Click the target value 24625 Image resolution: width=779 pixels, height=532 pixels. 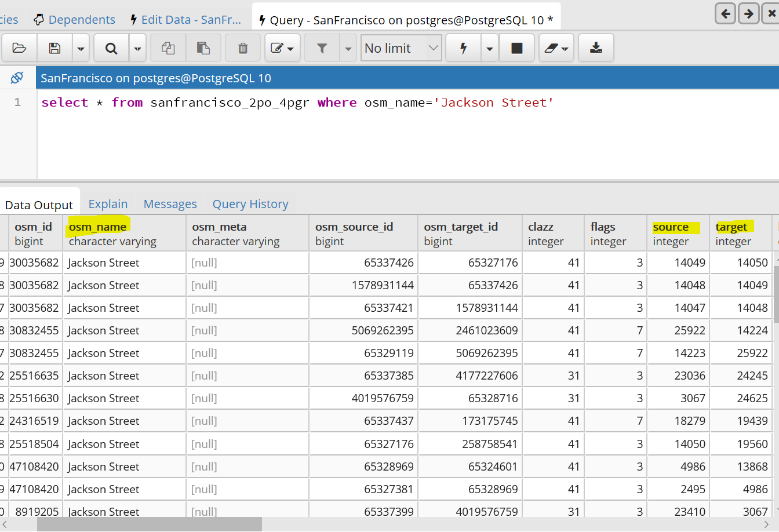point(740,398)
